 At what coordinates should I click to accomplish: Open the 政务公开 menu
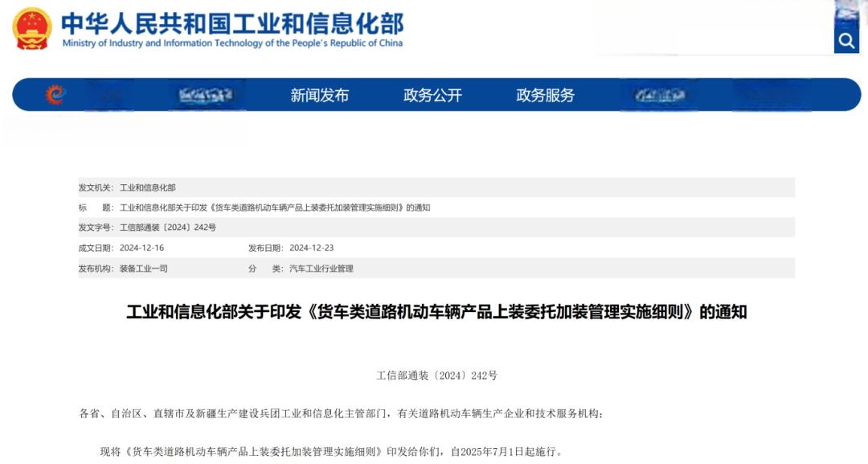click(x=432, y=95)
